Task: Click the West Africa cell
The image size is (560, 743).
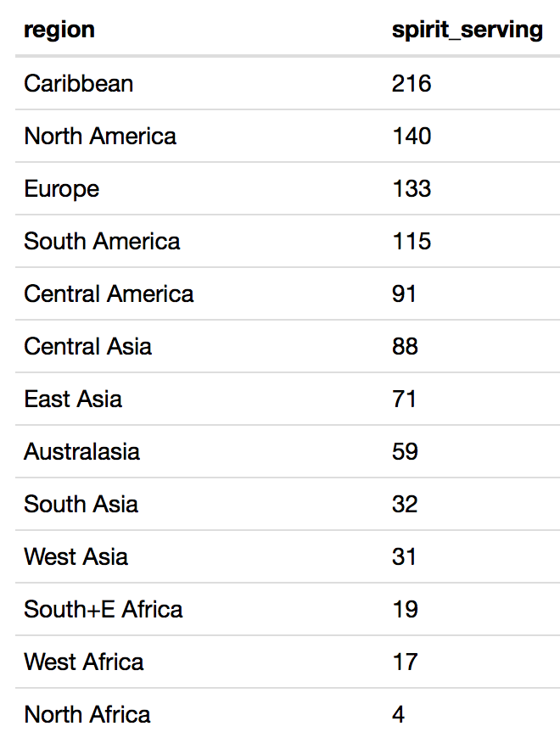Action: click(84, 662)
